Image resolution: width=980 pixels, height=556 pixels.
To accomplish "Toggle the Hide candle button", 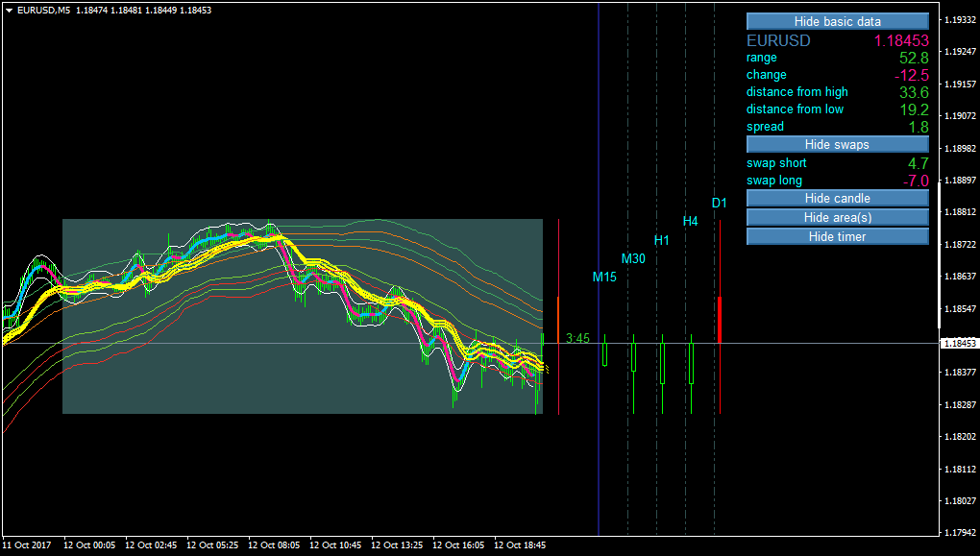I will click(x=838, y=198).
